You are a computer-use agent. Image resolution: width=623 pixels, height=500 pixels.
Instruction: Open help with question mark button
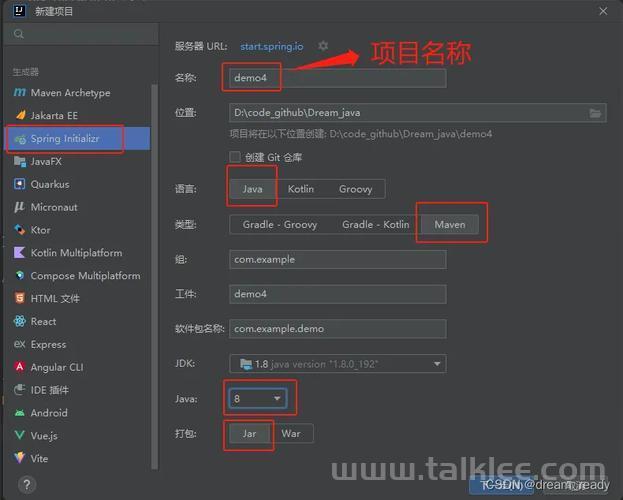click(27, 484)
